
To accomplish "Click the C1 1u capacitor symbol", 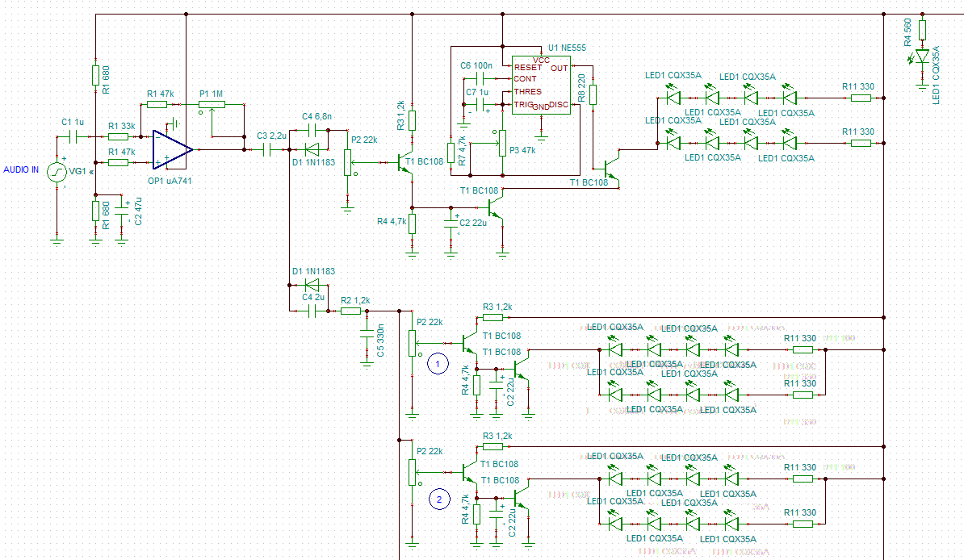I will pos(76,136).
